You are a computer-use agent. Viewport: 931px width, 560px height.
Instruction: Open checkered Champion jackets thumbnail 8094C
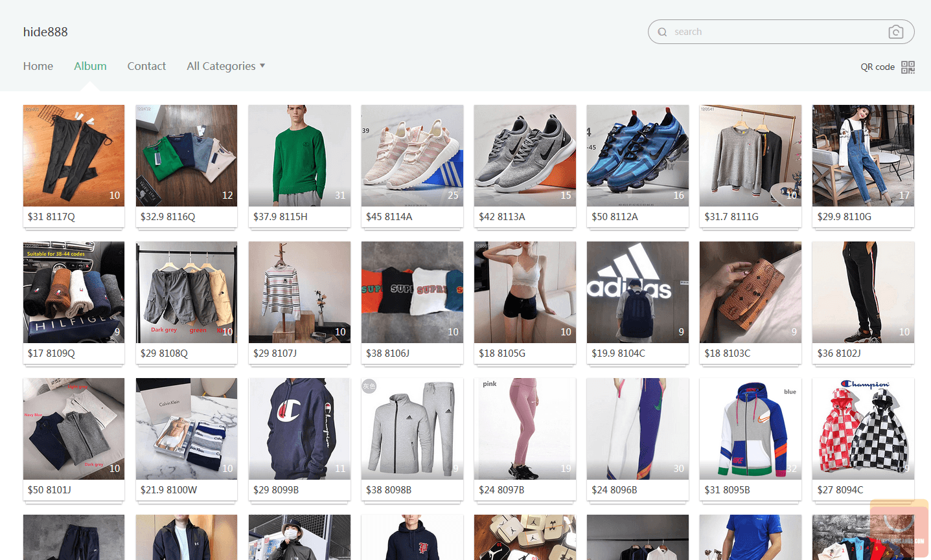(x=863, y=429)
